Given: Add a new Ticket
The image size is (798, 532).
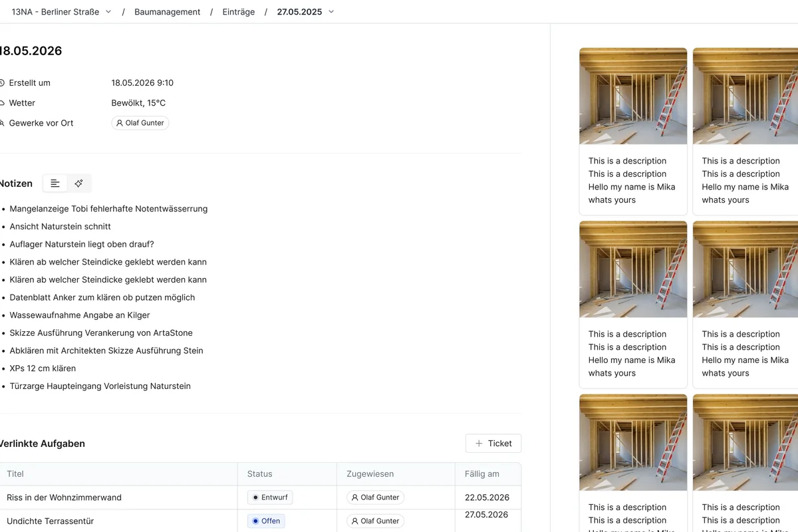Looking at the screenshot, I should point(493,444).
